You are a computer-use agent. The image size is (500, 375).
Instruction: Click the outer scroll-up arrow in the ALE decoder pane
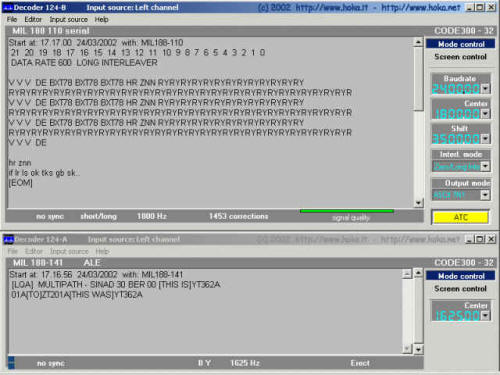coord(418,273)
